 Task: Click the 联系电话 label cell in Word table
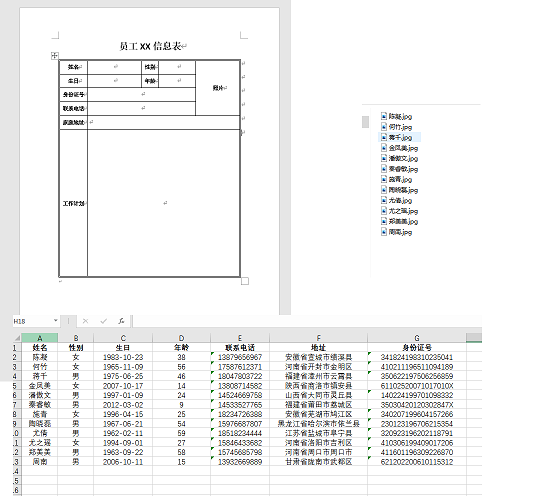[73, 109]
